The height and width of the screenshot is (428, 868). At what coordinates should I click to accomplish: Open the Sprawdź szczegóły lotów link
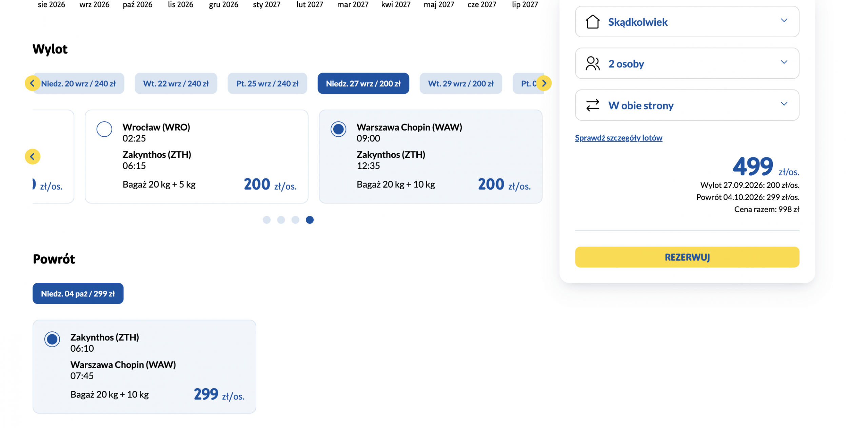point(618,138)
